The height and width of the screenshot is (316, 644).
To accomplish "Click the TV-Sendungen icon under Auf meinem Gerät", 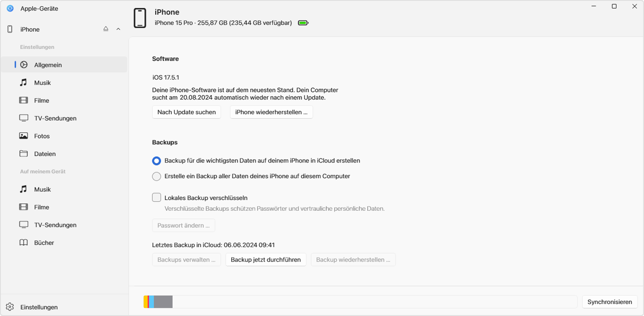I will pos(24,224).
